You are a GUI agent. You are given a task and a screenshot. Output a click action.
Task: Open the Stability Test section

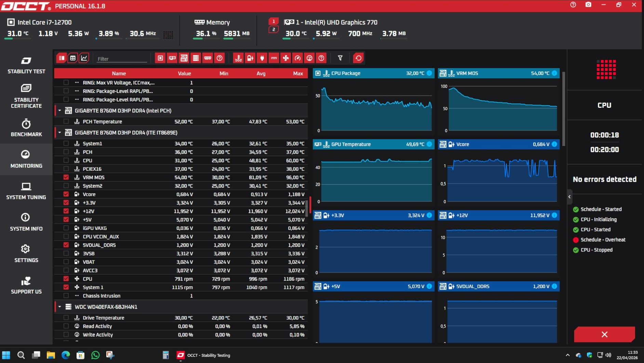click(x=26, y=65)
